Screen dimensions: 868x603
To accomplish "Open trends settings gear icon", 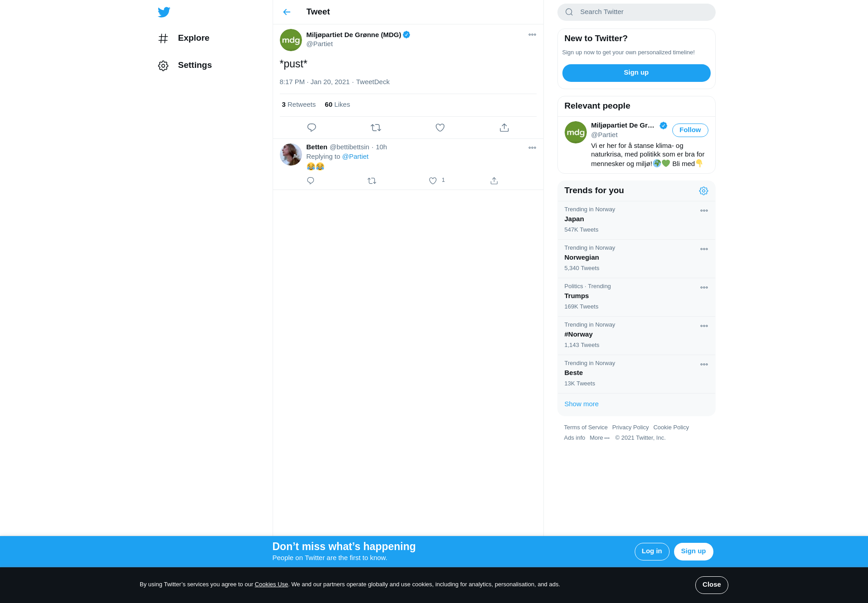I will coord(703,191).
